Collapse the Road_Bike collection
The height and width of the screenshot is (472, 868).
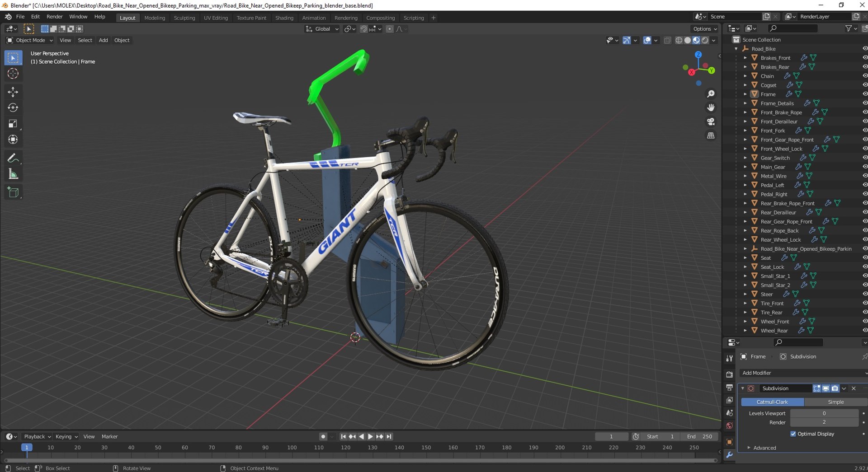coord(736,49)
